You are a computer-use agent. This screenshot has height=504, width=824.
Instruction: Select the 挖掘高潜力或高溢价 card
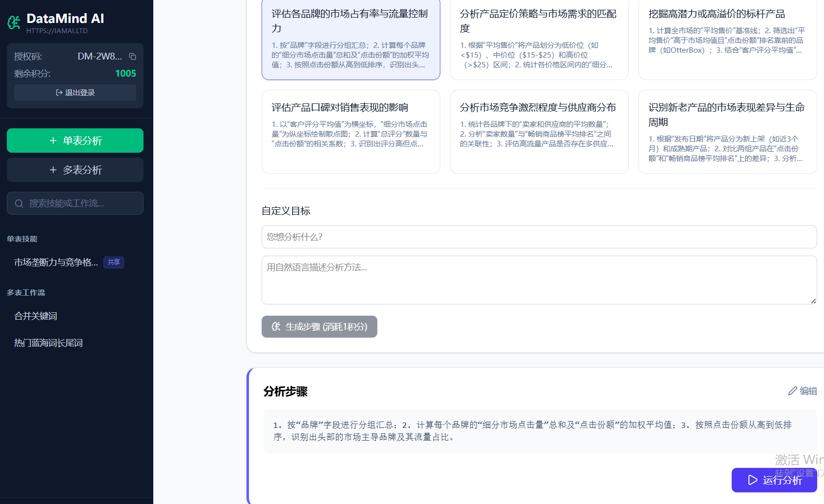tap(727, 39)
